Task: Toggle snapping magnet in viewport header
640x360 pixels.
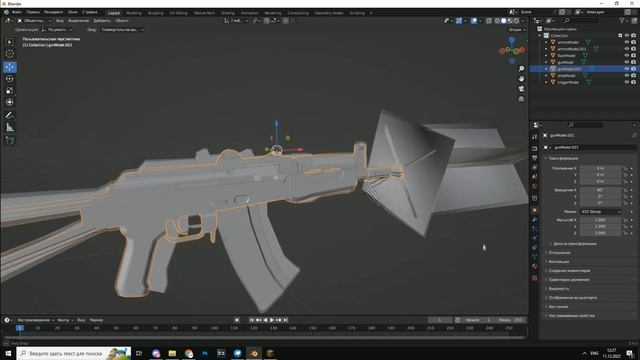Action: (267, 20)
